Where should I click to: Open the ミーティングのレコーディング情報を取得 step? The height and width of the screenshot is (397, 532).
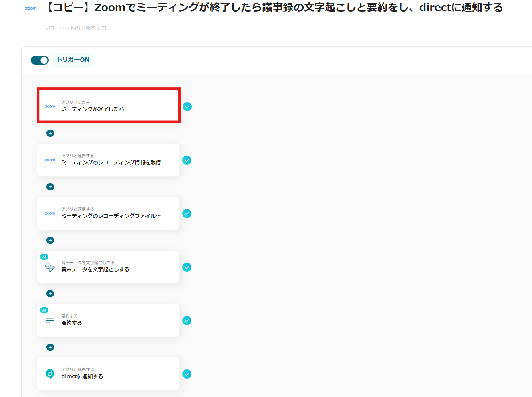pos(108,160)
